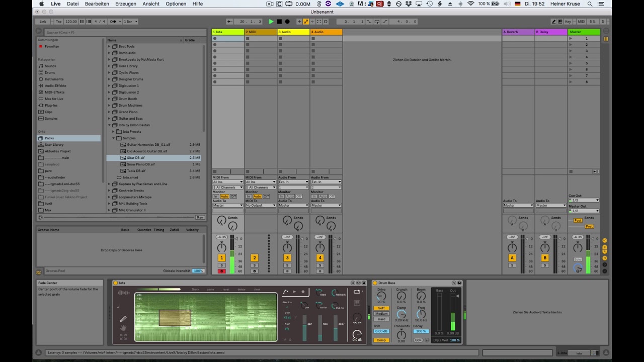Expand the Iota Presets folder
This screenshot has height=362, width=644.
click(x=113, y=131)
